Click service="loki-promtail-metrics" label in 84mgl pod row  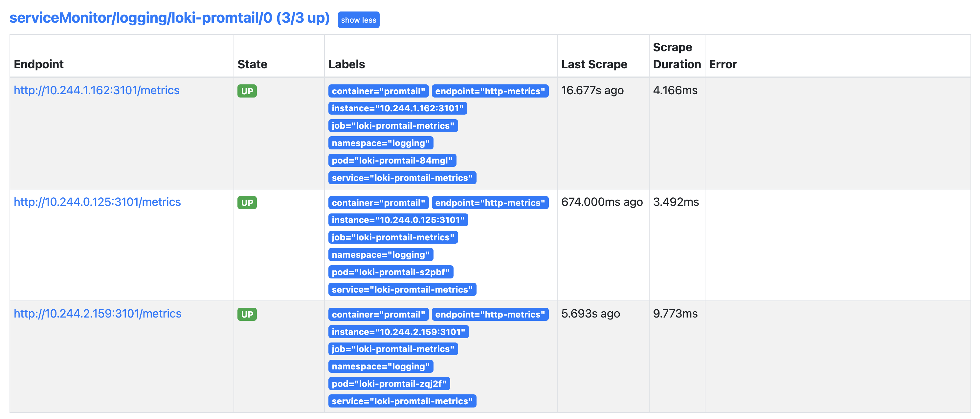(x=402, y=178)
